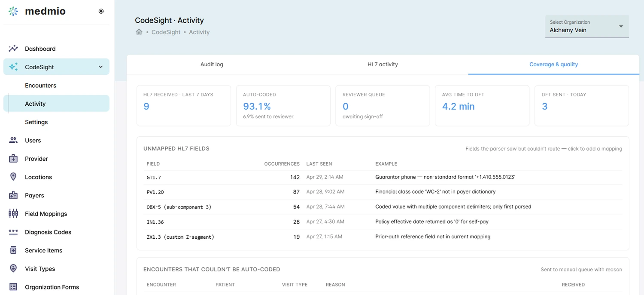The width and height of the screenshot is (644, 295).
Task: Click the medmio snowflake logo icon
Action: (x=13, y=12)
